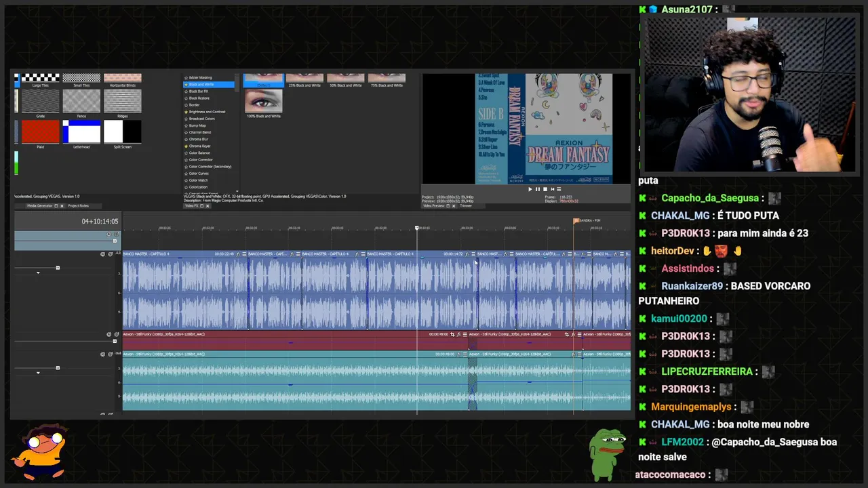Toggle favorite star for Brightness and Contrast
The image size is (868, 488).
pyautogui.click(x=186, y=112)
